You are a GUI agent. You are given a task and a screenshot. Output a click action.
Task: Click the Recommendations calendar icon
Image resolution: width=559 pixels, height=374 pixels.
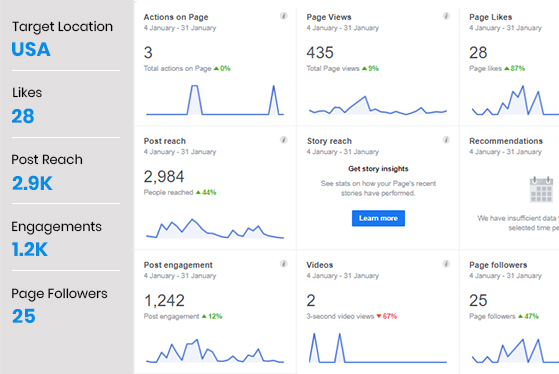coord(541,189)
